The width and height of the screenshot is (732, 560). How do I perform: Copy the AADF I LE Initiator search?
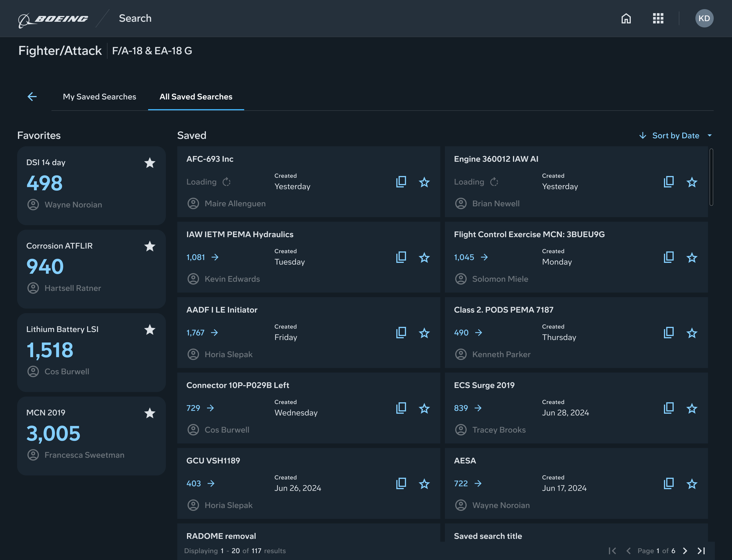[401, 332]
